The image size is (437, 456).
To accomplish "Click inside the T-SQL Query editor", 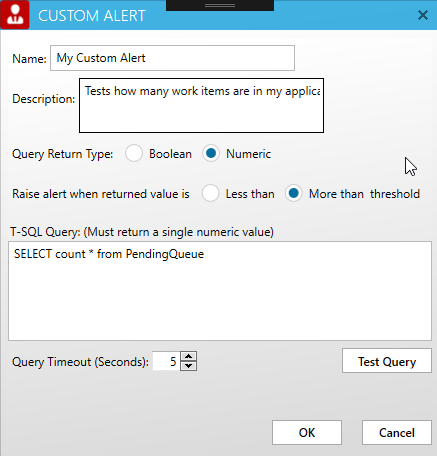I will pos(220,291).
